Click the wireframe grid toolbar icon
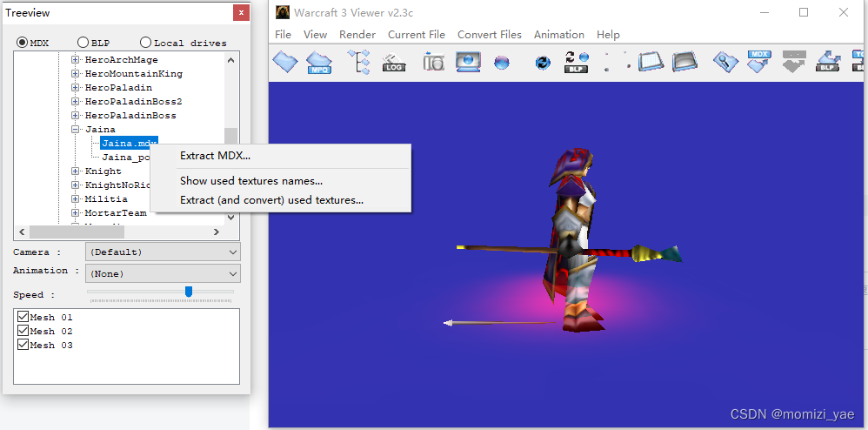868x430 pixels. (x=651, y=62)
